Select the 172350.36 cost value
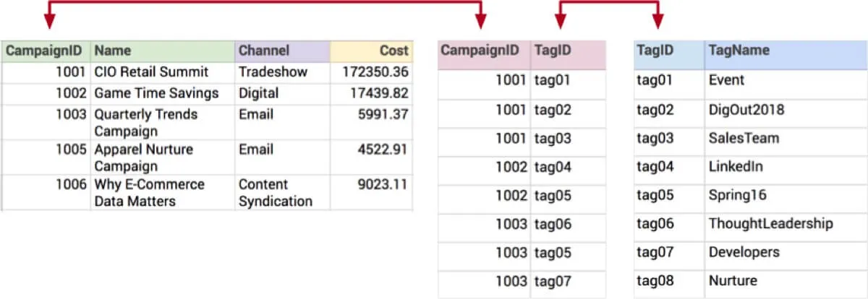 pyautogui.click(x=373, y=72)
